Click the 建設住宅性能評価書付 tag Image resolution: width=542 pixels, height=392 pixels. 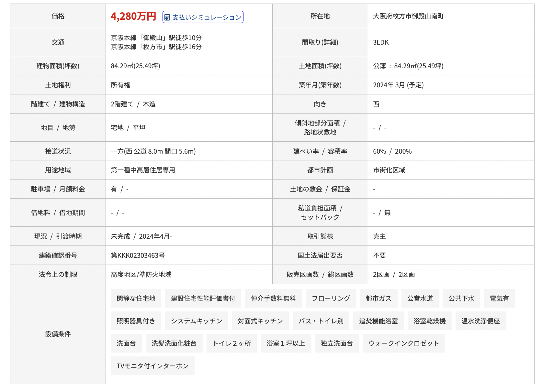click(x=203, y=298)
